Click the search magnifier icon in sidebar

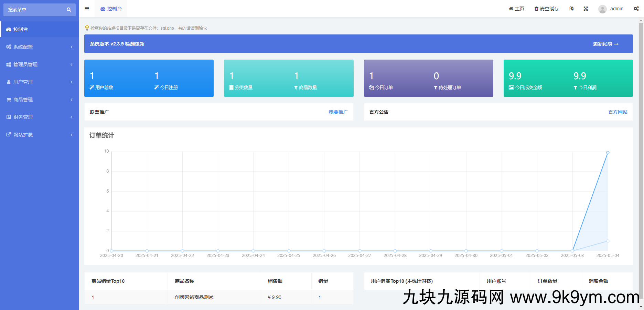(x=68, y=10)
